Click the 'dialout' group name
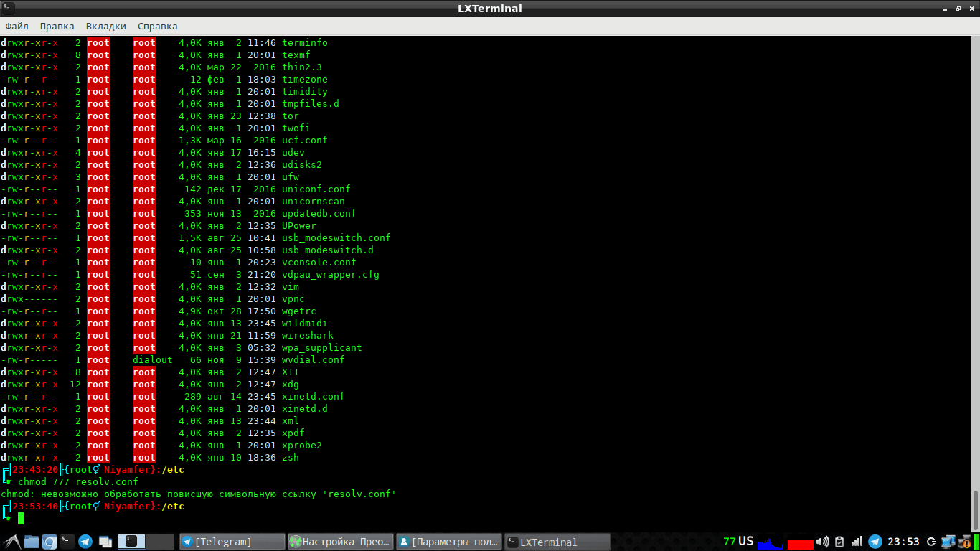The width and height of the screenshot is (980, 551). [x=152, y=359]
